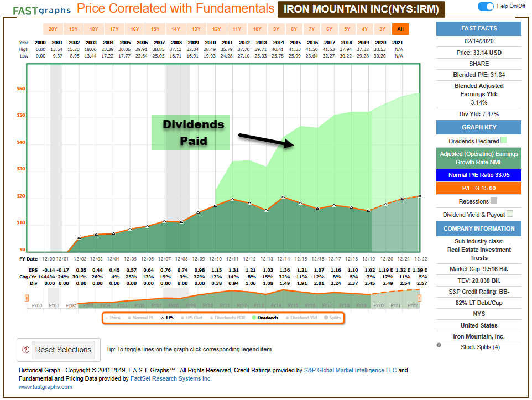Viewport: 532px width, 400px height.
Task: Open the S&P Global Market Intelligence LLC link
Action: click(350, 370)
